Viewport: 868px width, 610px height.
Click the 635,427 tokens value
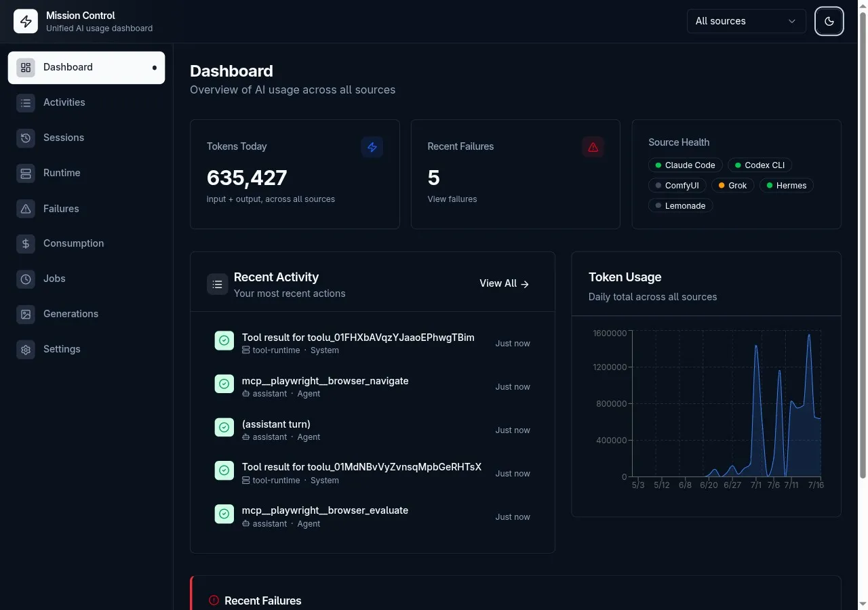click(247, 178)
